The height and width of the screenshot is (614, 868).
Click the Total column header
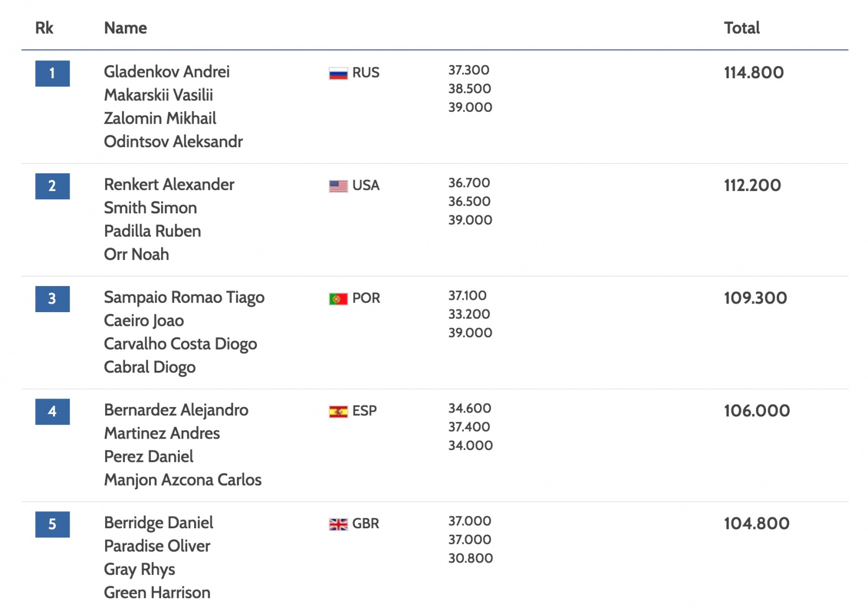pos(742,28)
